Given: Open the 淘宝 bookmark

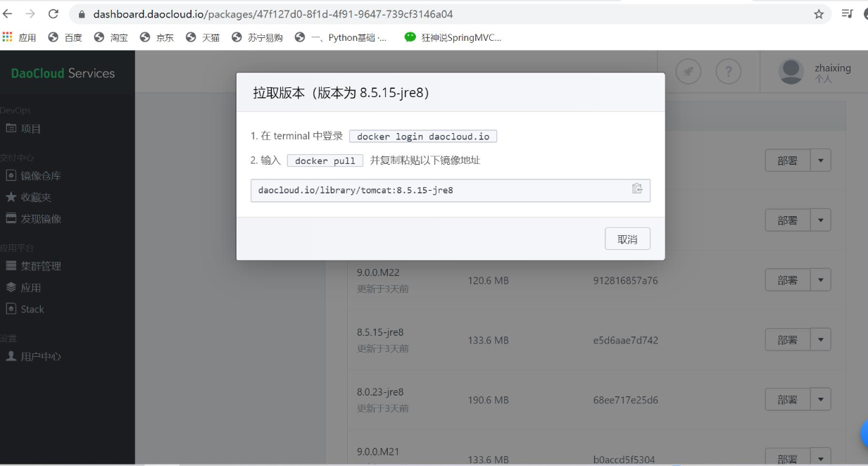Looking at the screenshot, I should click(111, 38).
